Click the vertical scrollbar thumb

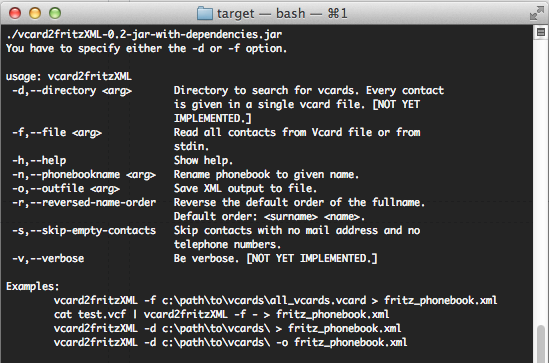541,344
